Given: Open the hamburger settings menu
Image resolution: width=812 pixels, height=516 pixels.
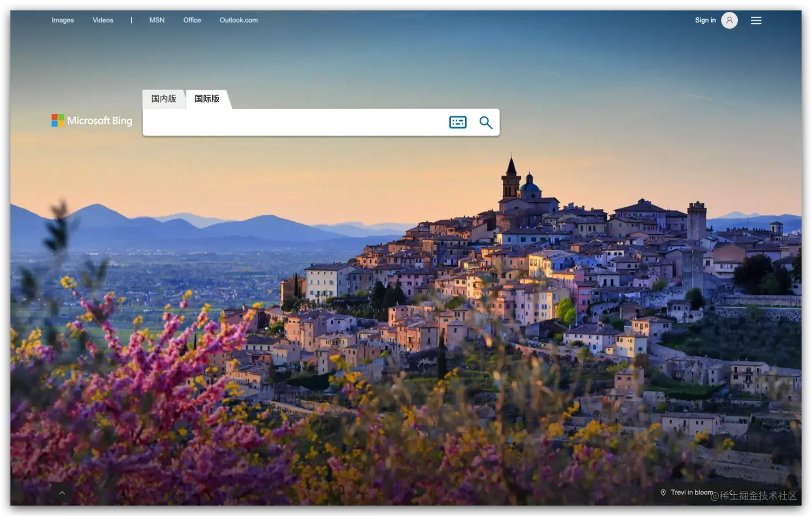Looking at the screenshot, I should (x=756, y=21).
